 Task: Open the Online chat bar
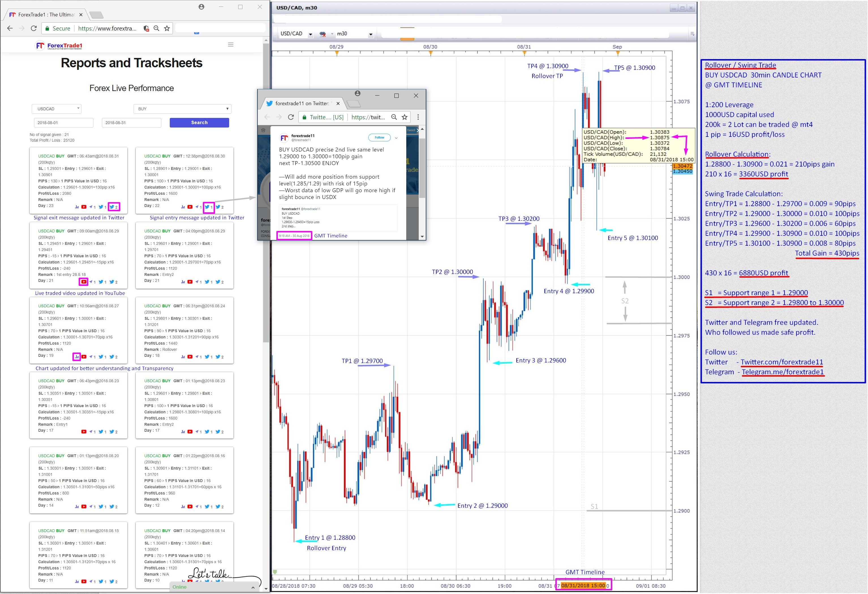point(215,587)
